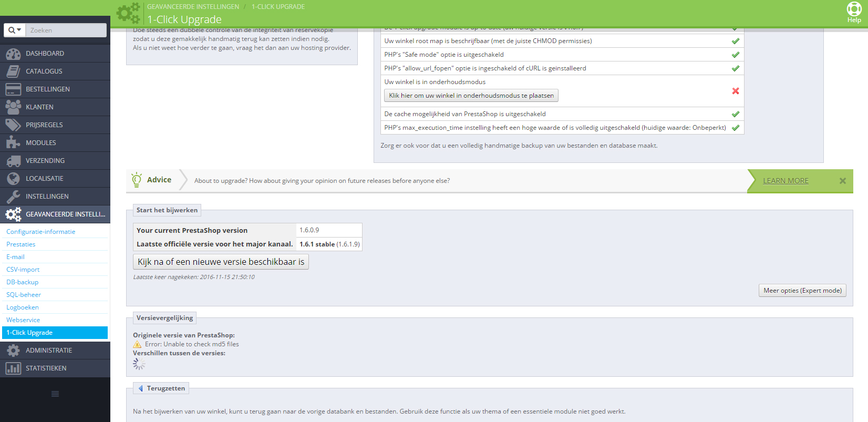
Task: Click the max_execution_time check text
Action: click(555, 128)
